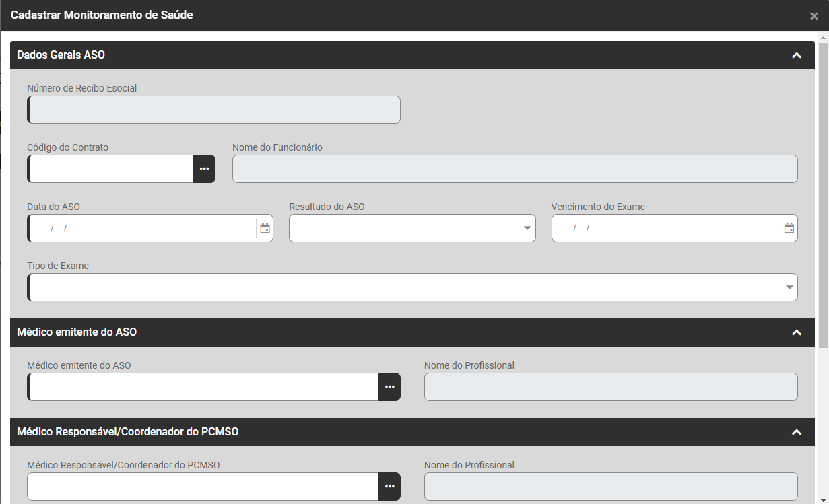
Task: Select Nome do Profissional field under Médico emitente
Action: (x=611, y=387)
